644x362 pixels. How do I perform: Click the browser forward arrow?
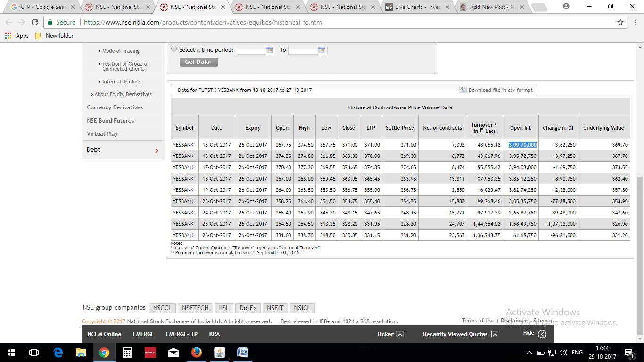point(22,22)
